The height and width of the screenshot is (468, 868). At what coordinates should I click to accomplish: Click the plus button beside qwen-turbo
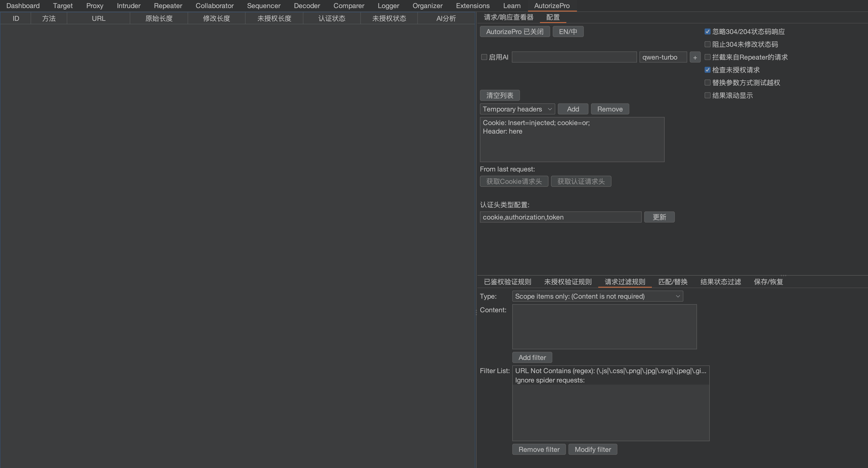tap(695, 57)
